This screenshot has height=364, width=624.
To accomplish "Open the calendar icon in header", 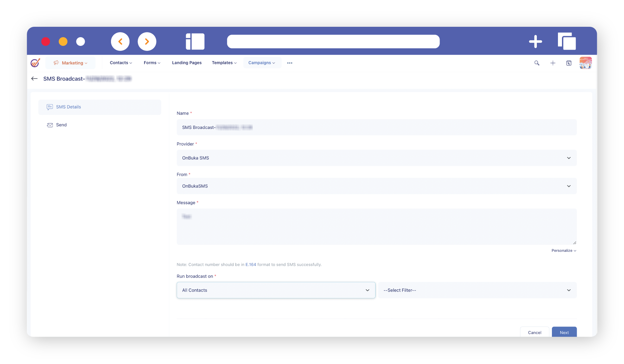I will [569, 63].
